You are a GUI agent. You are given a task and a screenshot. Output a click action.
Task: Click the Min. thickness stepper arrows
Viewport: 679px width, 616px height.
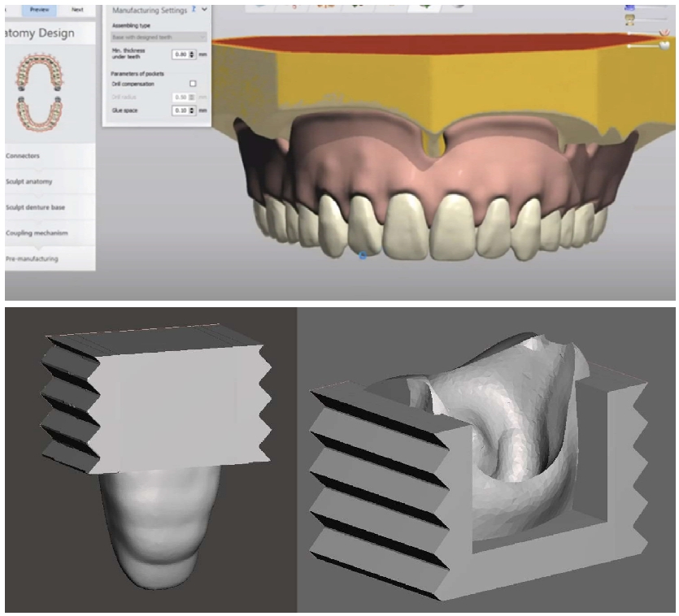pyautogui.click(x=193, y=54)
